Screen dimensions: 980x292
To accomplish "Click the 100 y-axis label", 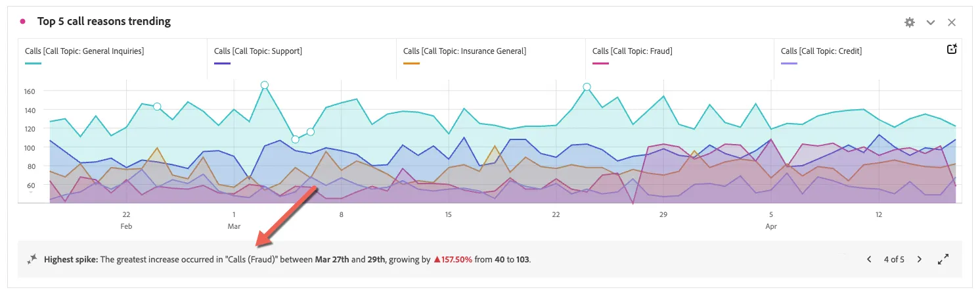I will click(31, 147).
